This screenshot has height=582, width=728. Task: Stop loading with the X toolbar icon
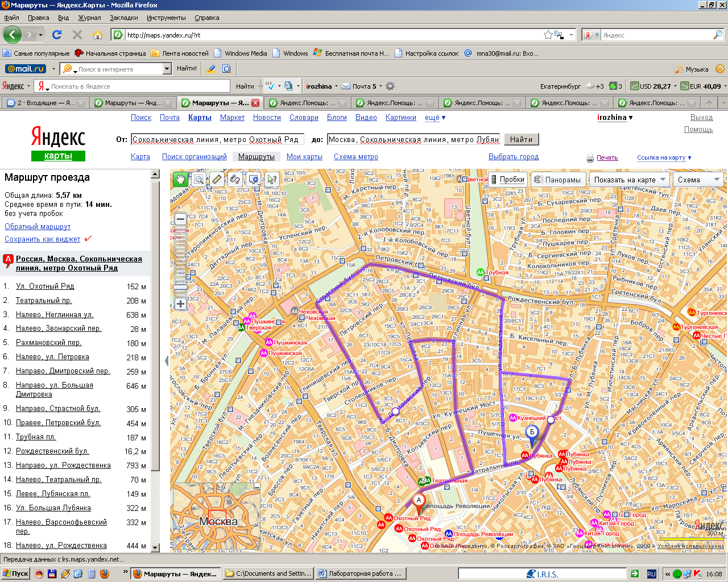pos(77,35)
